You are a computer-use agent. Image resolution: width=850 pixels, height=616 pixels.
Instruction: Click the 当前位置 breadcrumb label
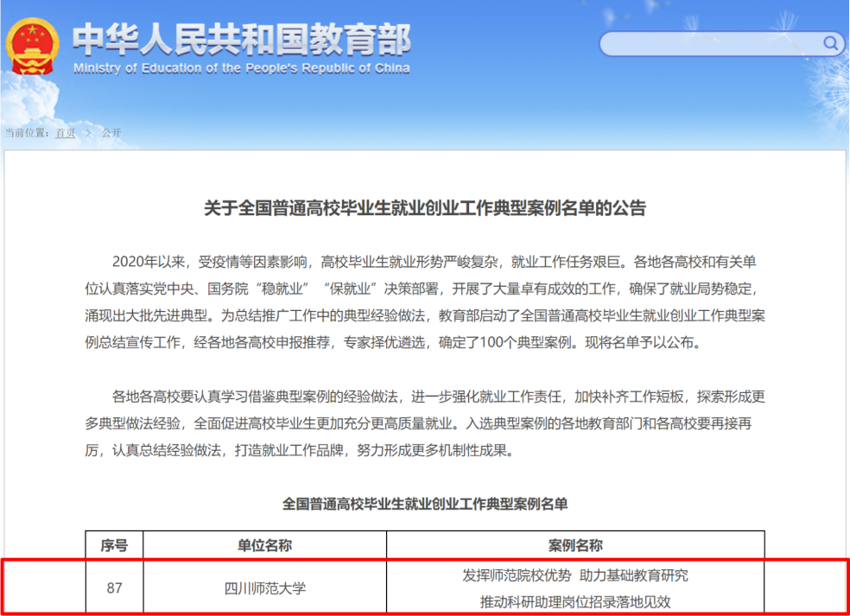click(x=28, y=133)
